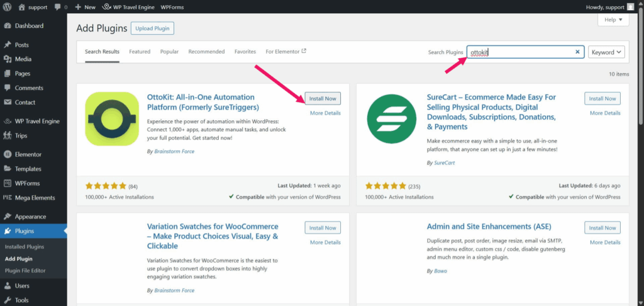Screen dimensions: 644x306
Task: Open the comments bubble in admin bar
Action: 57,7
